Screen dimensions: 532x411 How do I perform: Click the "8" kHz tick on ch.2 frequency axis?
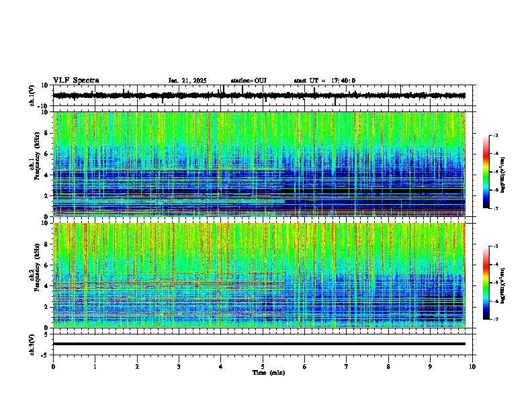(47, 244)
